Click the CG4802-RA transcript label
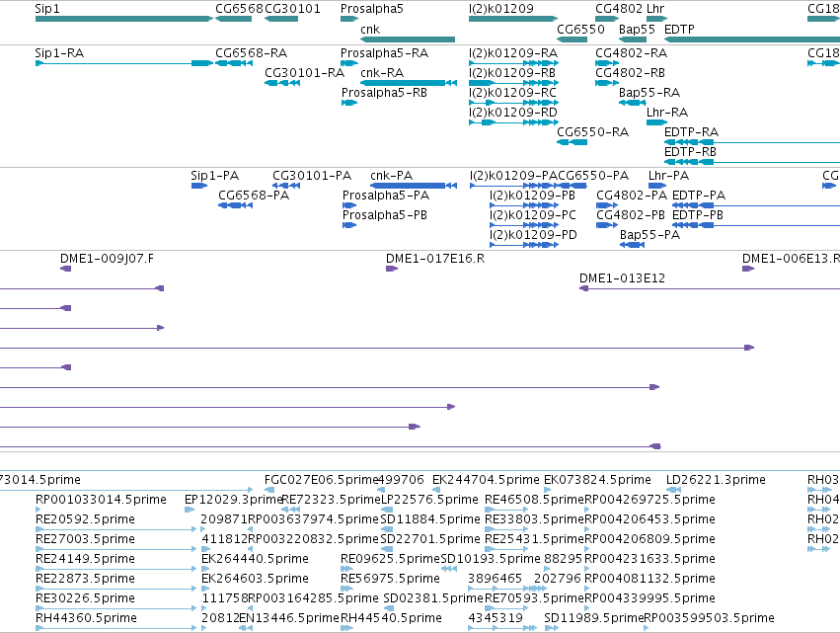Image resolution: width=840 pixels, height=633 pixels. pos(631,53)
